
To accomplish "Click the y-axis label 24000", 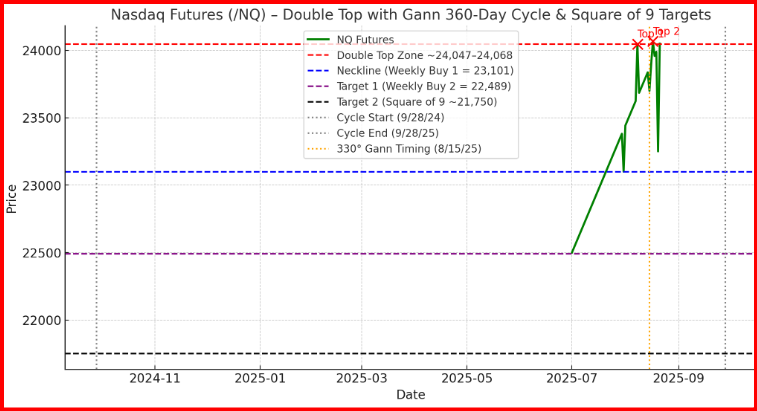I will [41, 51].
